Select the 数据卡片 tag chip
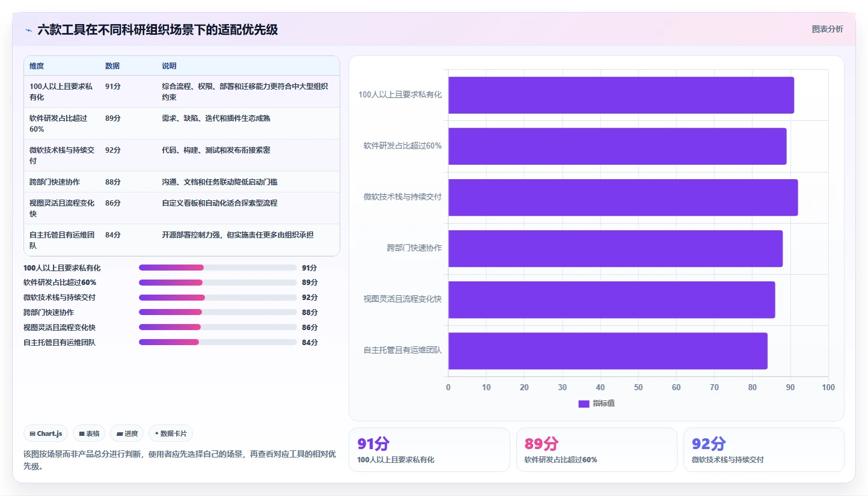868x496 pixels. tap(171, 433)
